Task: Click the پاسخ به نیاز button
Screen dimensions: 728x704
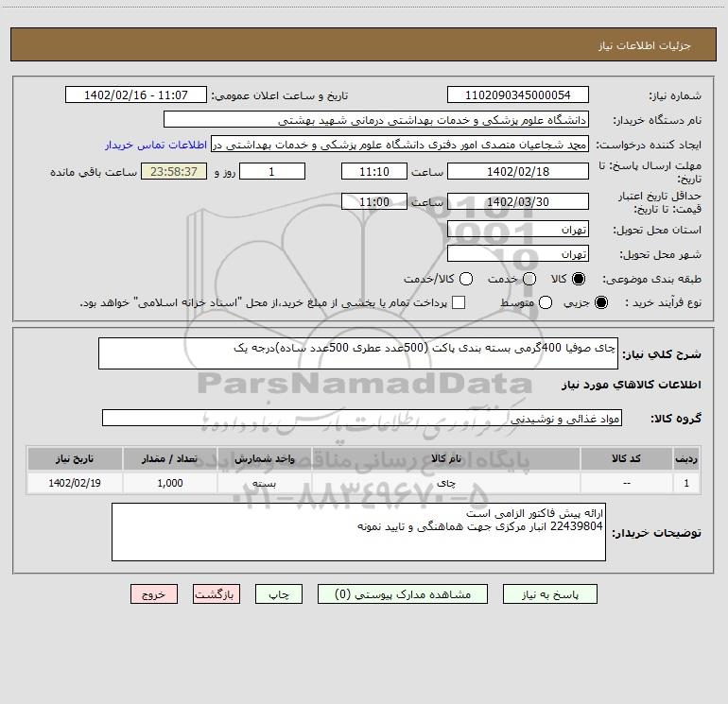Action: click(x=549, y=594)
